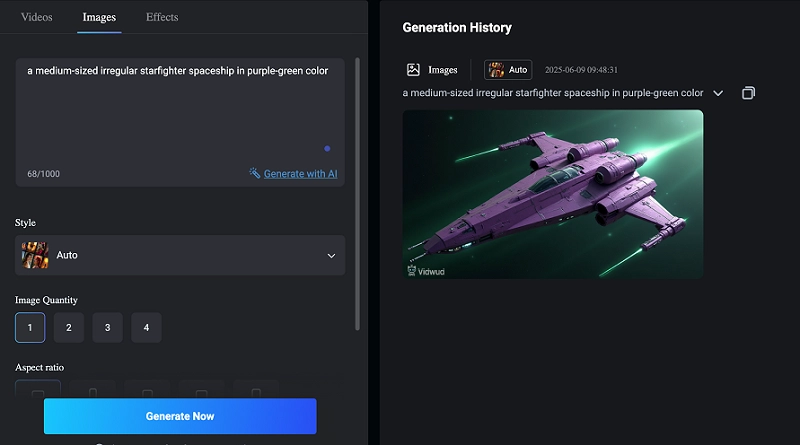Click the Auto style thumbnail in dropdown
This screenshot has height=445, width=800.
coord(35,255)
